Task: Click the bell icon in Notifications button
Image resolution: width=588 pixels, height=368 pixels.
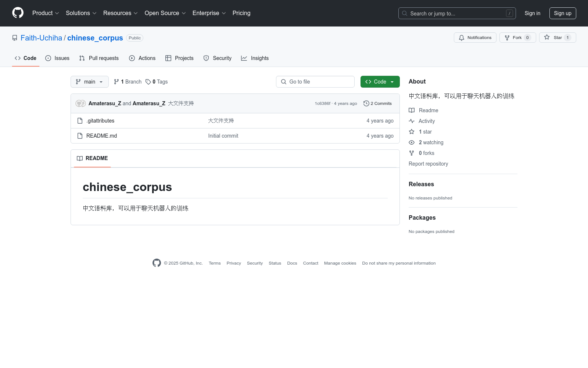Action: pos(462,38)
